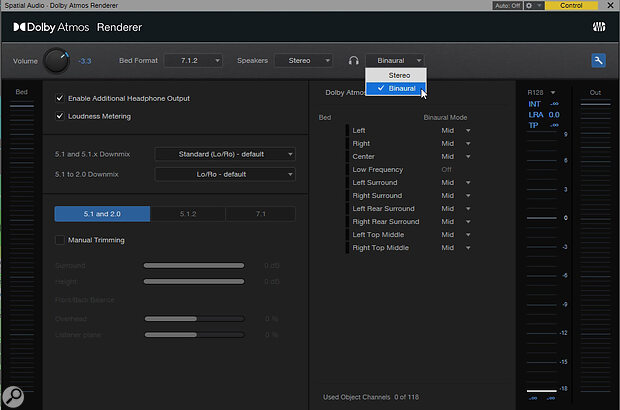The height and width of the screenshot is (410, 620).
Task: Click the Overhead balance slider
Action: [194, 319]
